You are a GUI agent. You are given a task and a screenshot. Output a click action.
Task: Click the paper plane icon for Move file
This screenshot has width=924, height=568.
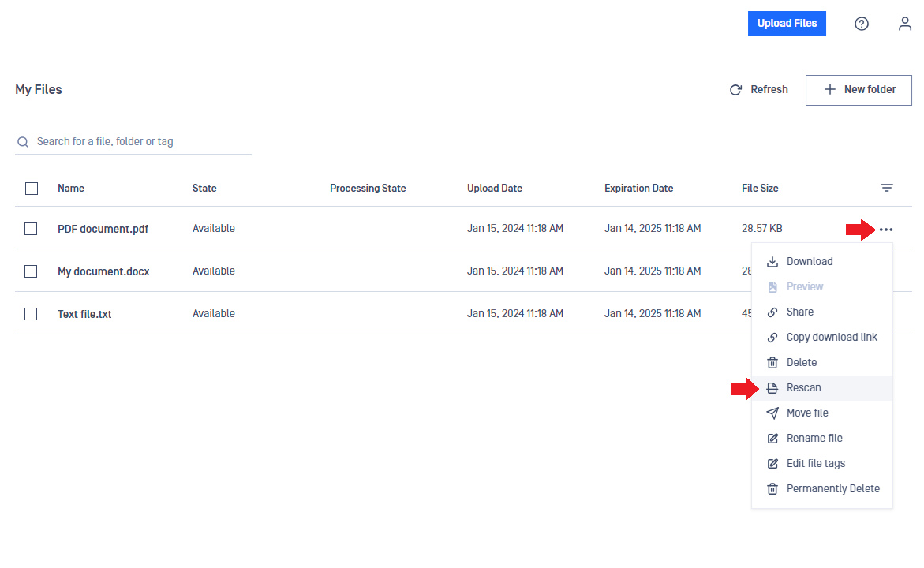coord(772,413)
